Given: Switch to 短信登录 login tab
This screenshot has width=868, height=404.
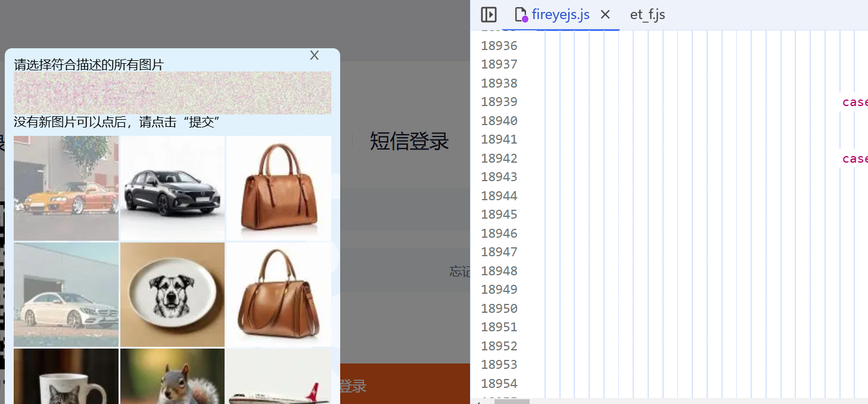Looking at the screenshot, I should pos(409,141).
